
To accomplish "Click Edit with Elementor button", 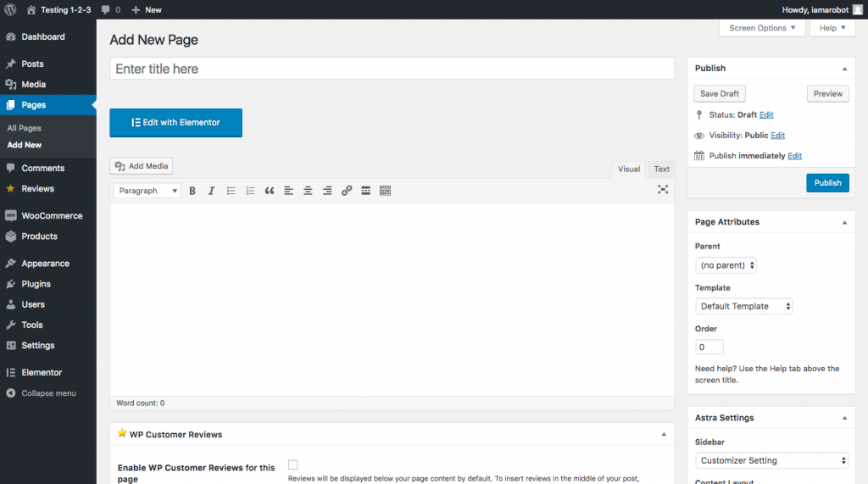I will point(176,122).
